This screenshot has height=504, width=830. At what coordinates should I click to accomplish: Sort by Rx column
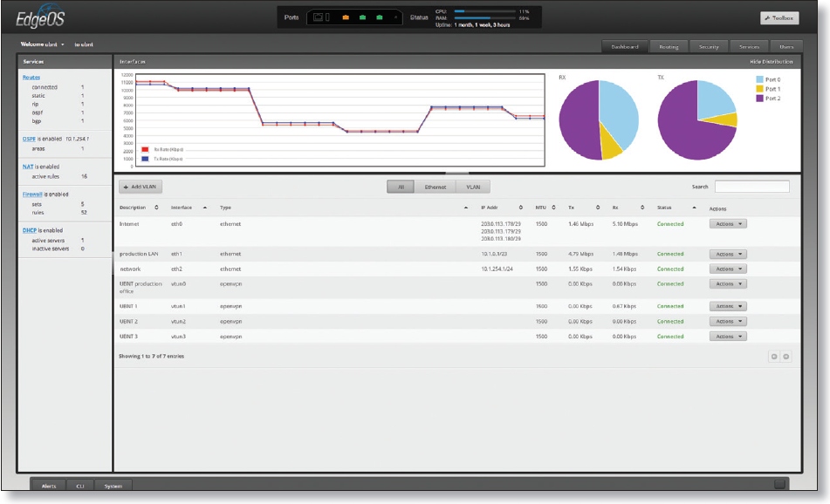coord(628,208)
